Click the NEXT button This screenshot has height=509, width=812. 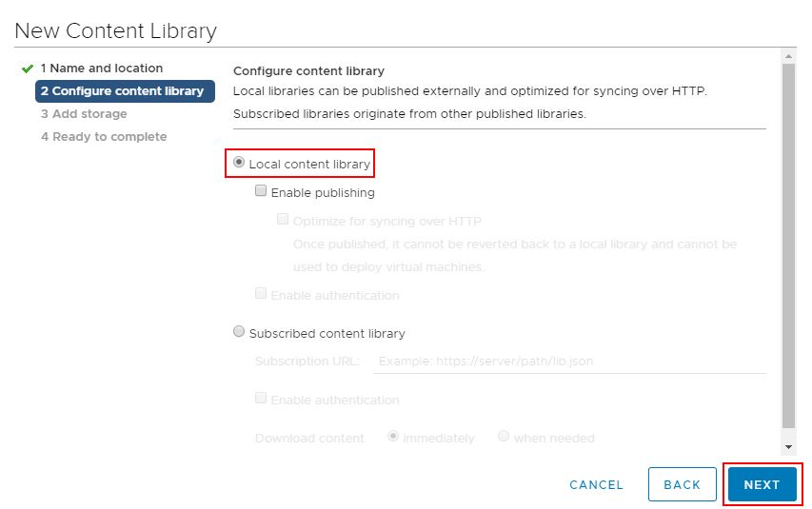click(762, 484)
